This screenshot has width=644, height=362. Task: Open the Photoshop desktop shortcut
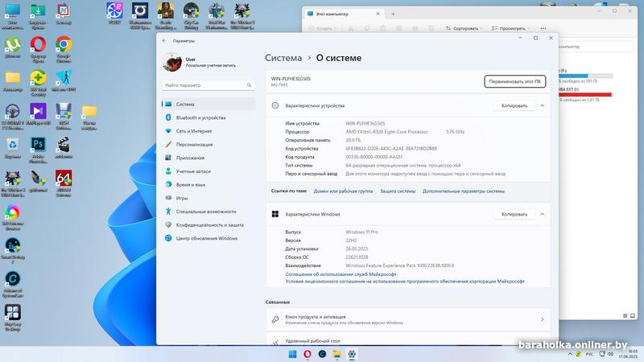point(38,150)
